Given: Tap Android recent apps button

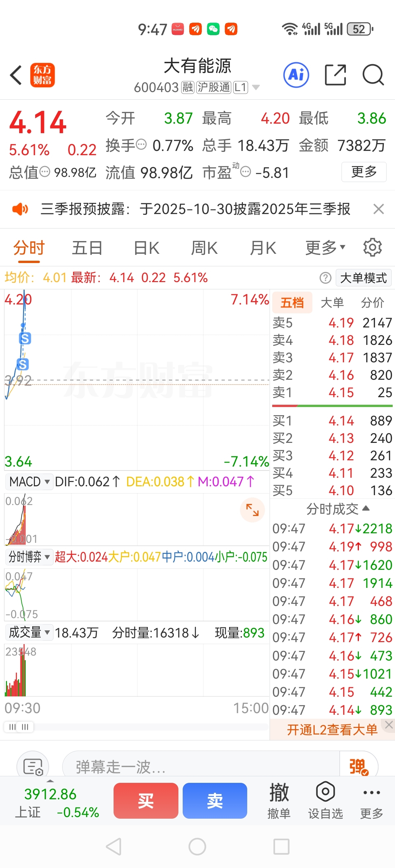Looking at the screenshot, I should click(x=281, y=846).
